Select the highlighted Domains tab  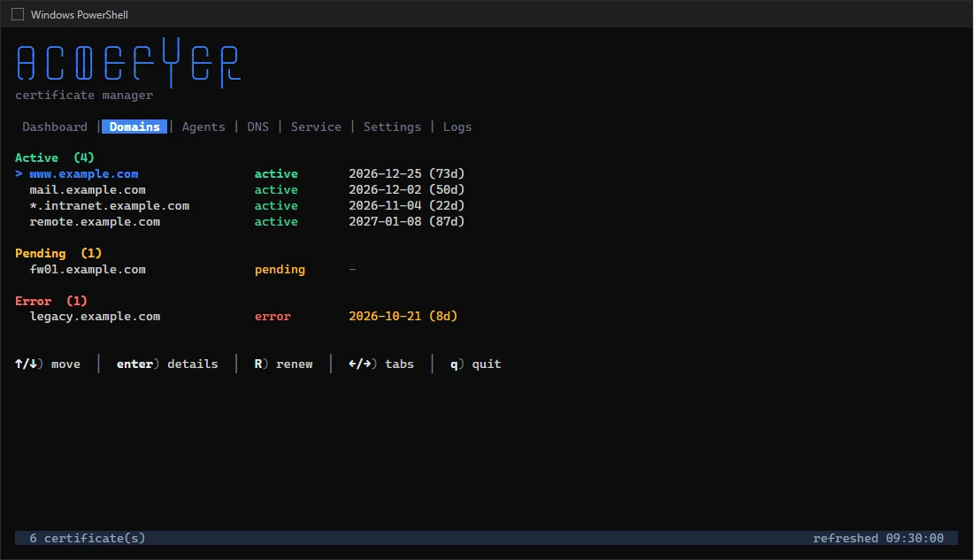[x=134, y=127]
